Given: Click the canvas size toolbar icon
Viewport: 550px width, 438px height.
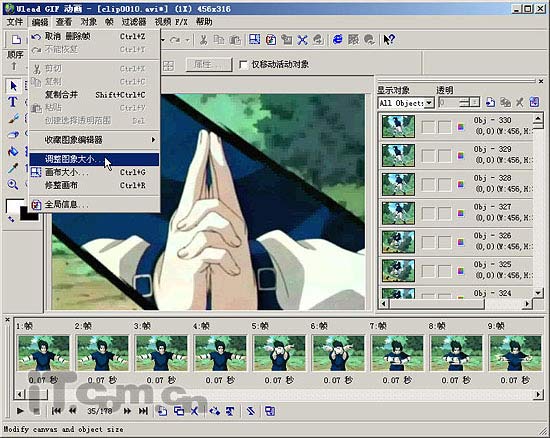Looking at the screenshot, I should (x=254, y=40).
